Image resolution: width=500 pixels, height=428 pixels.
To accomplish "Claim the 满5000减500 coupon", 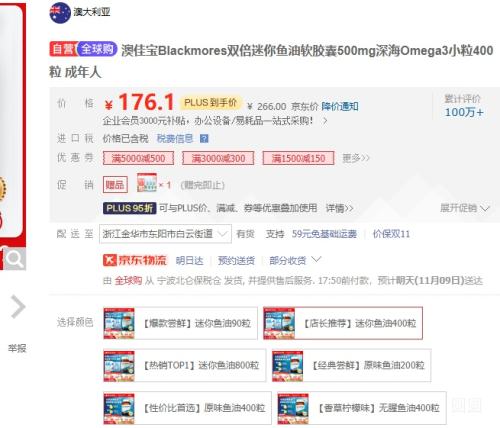I will tap(138, 158).
